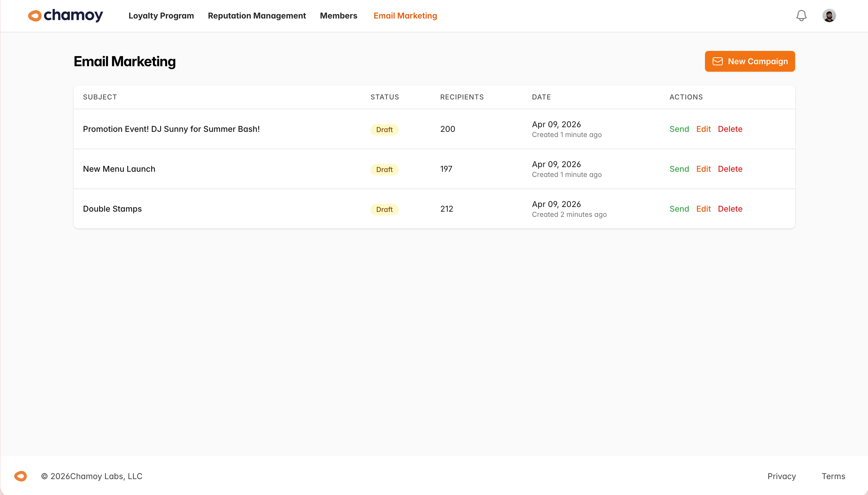Viewport: 868px width, 495px height.
Task: Edit the Promotion Event campaign
Action: [x=703, y=129]
